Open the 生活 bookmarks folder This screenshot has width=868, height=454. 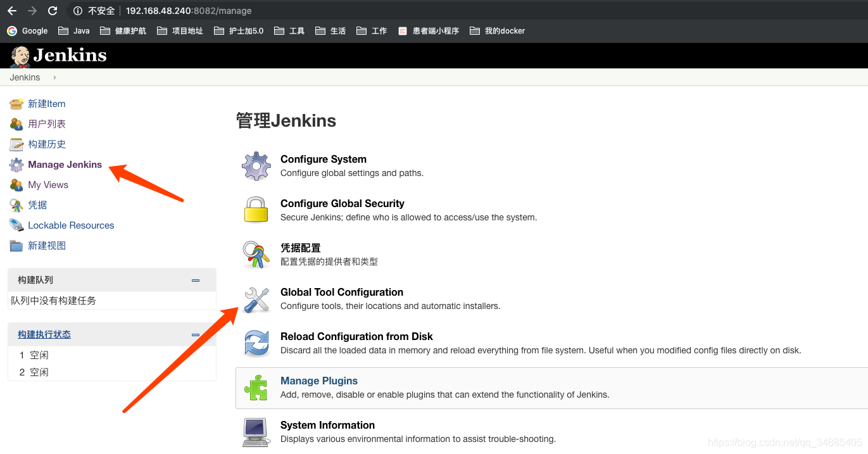point(330,30)
